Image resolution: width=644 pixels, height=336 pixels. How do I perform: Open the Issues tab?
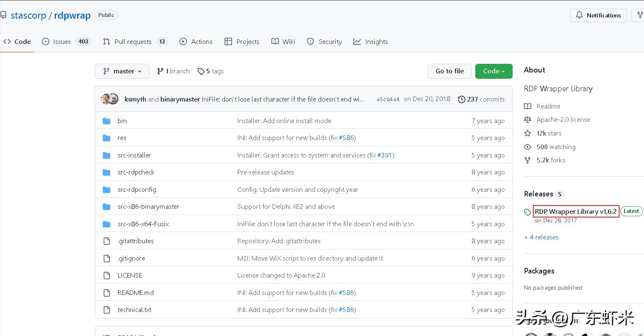[62, 42]
